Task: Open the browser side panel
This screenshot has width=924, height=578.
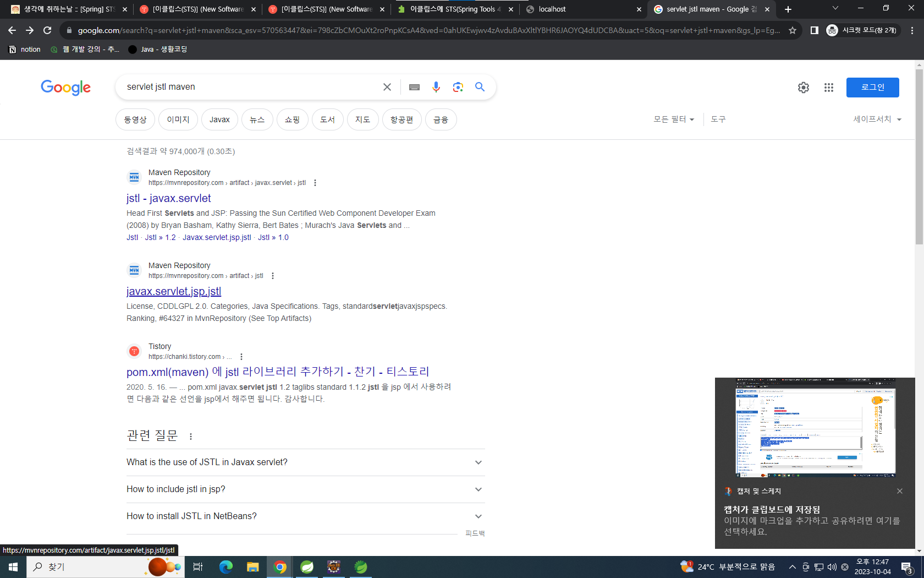Action: 815,30
